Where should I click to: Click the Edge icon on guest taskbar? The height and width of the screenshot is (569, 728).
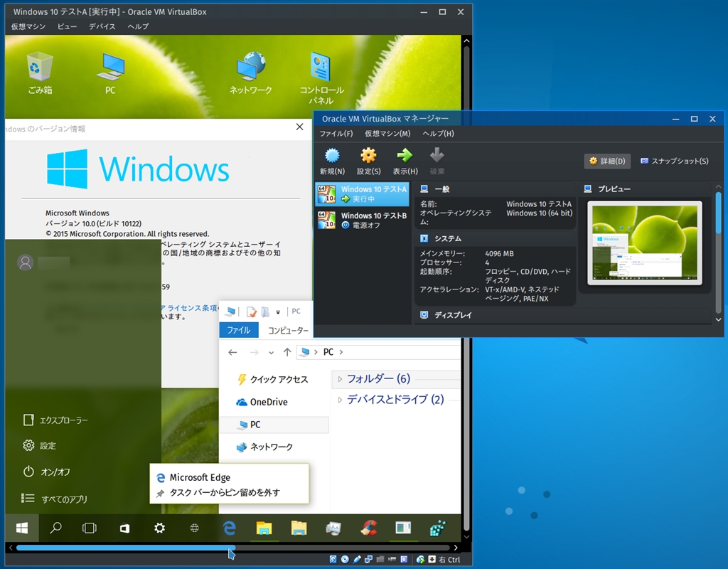230,528
